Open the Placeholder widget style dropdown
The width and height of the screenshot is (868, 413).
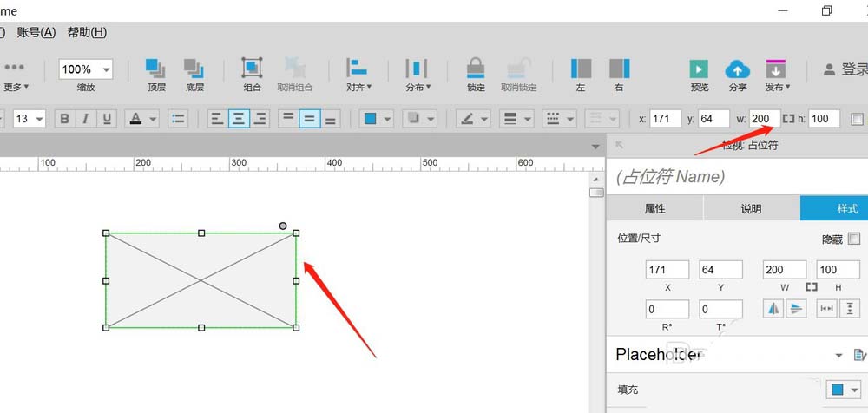pos(839,355)
